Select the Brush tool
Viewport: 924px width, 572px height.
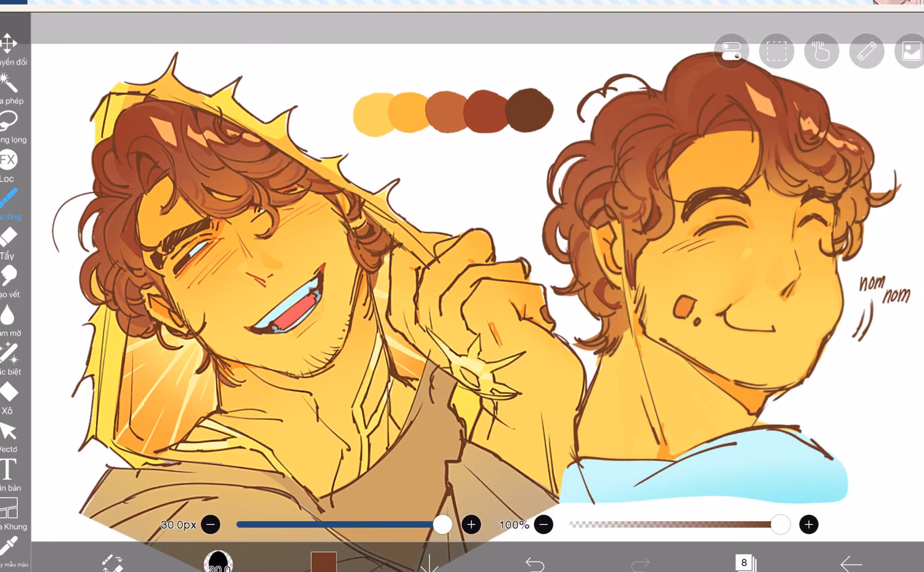point(8,198)
